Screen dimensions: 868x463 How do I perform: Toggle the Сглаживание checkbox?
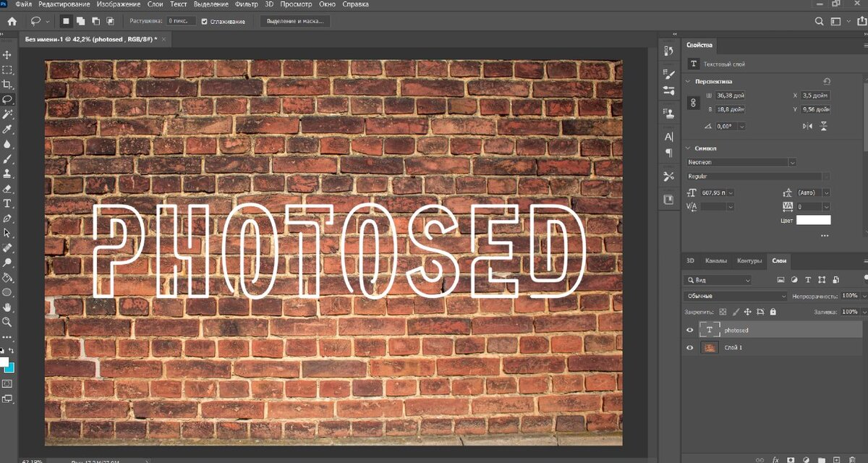(x=204, y=22)
